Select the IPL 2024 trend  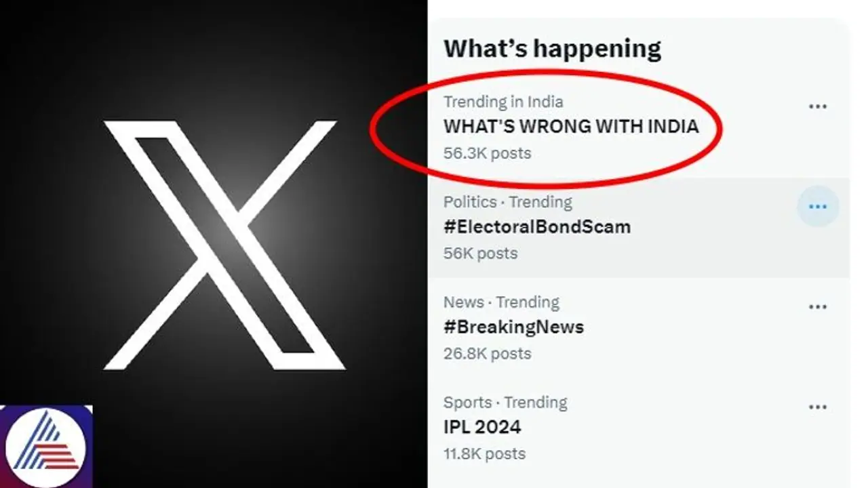(x=482, y=428)
